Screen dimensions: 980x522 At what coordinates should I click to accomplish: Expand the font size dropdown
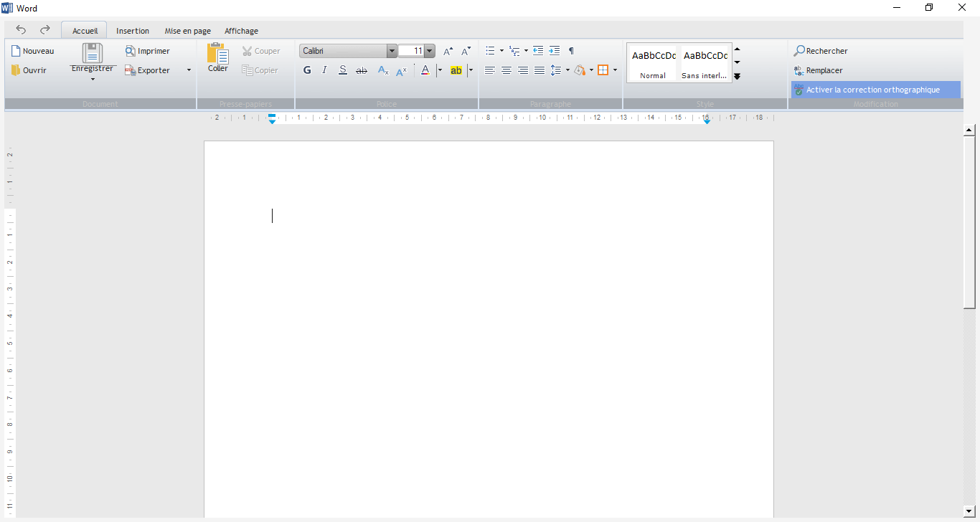click(x=430, y=51)
